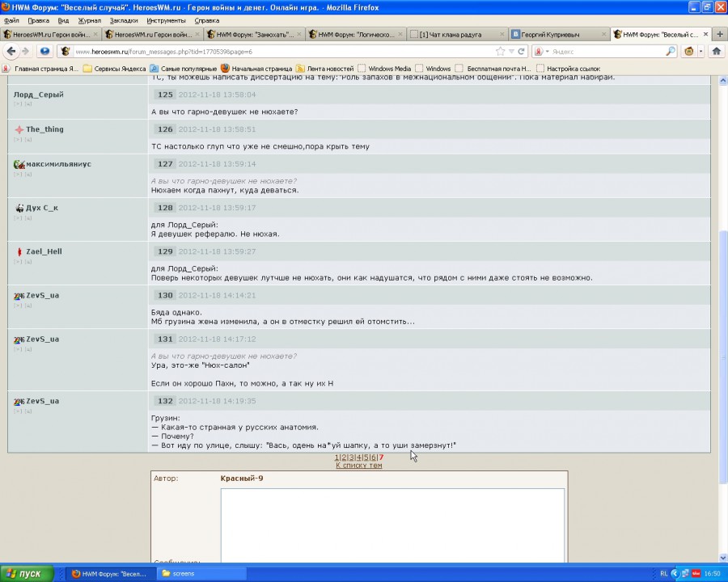Screen dimensions: 728x582
Task: Expand the address bar history dropdown arrow
Action: [511, 51]
